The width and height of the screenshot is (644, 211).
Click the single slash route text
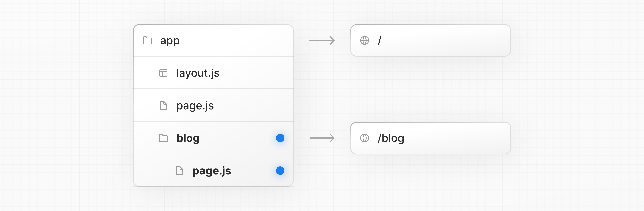(380, 40)
